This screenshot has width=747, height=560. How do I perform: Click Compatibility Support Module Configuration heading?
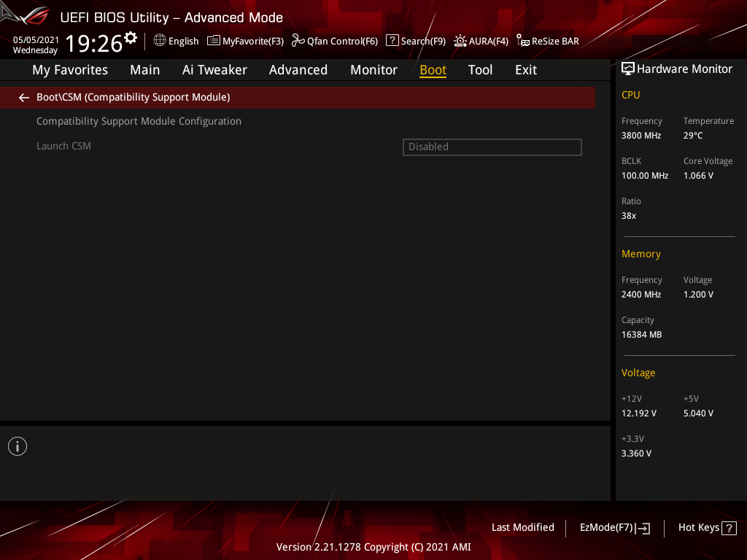coord(139,122)
